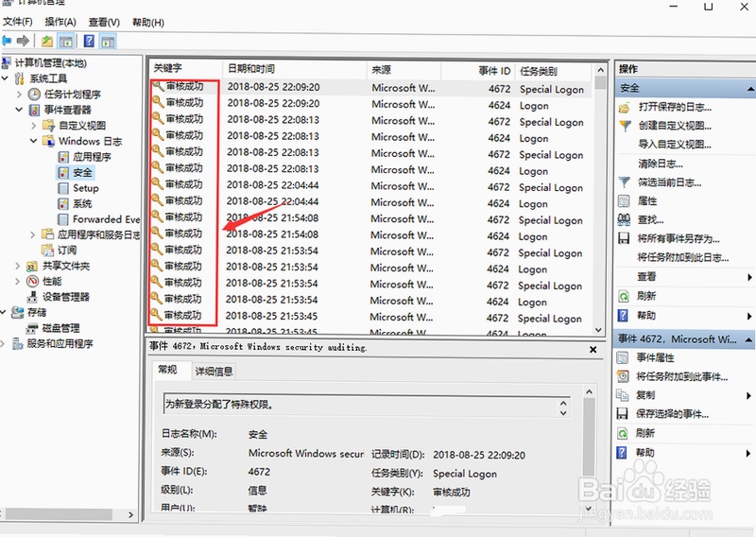Open the 帮助(H) menu

[x=148, y=23]
